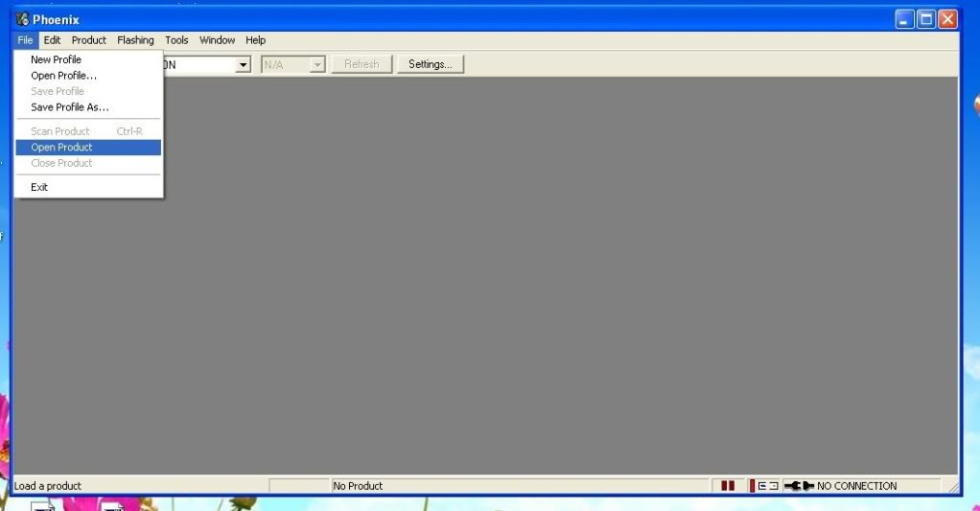
Task: Click the plug connection status icon
Action: coord(799,486)
